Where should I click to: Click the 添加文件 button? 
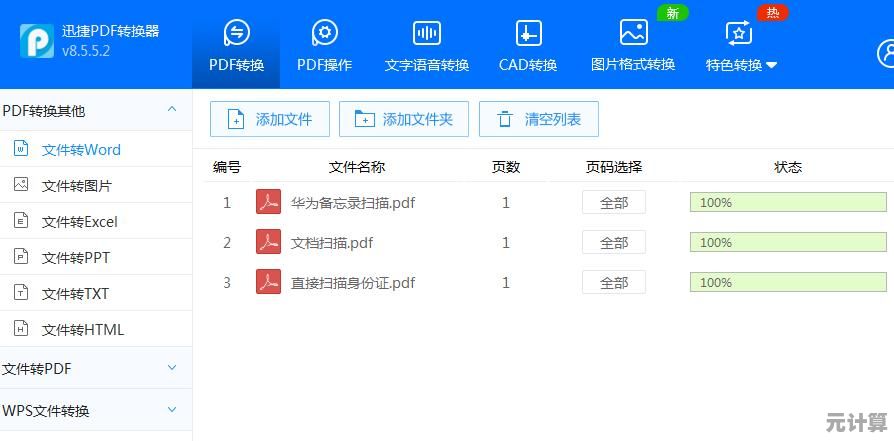[x=270, y=119]
